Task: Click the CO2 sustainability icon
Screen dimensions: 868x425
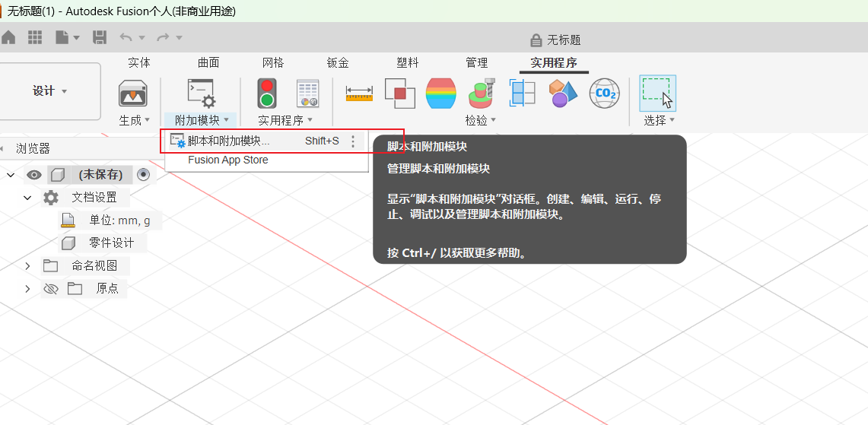Action: click(604, 93)
